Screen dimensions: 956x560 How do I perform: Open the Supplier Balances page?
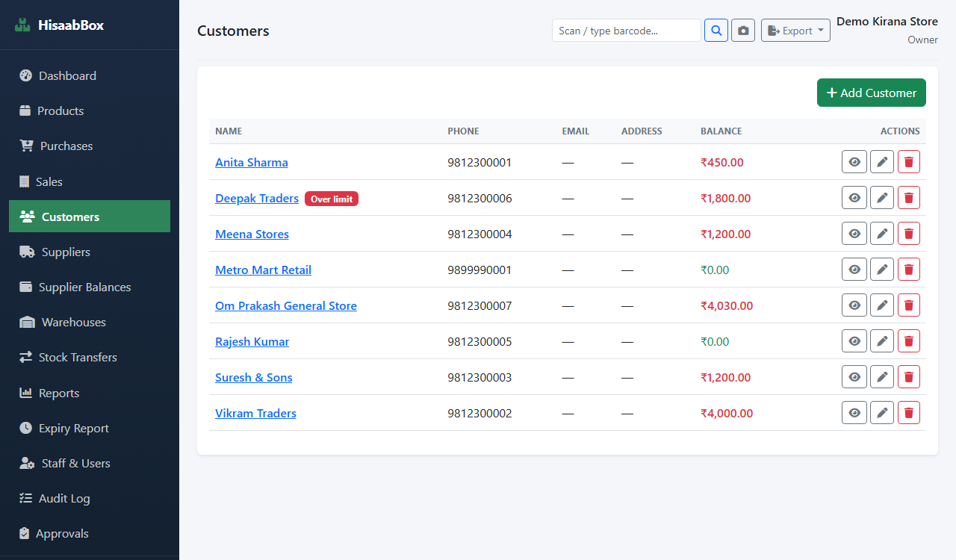click(x=90, y=287)
